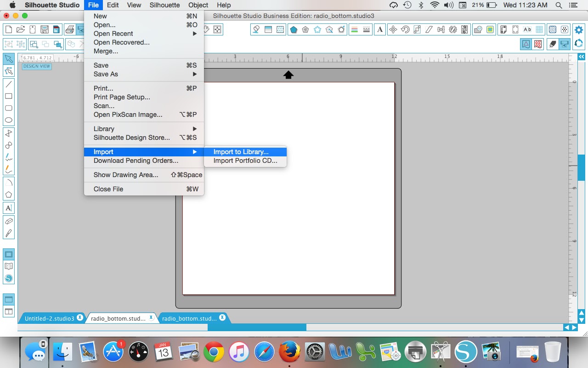Open the Library book icon

tap(8, 266)
